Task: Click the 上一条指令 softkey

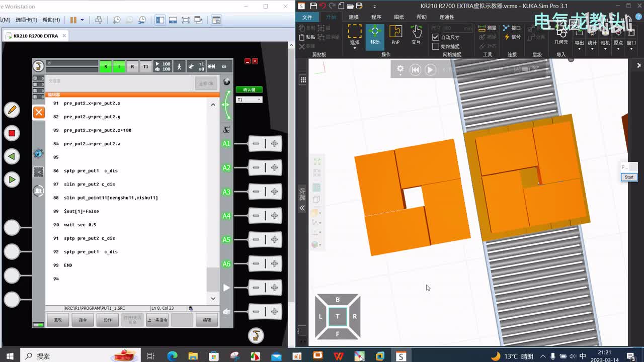Action: (157, 320)
